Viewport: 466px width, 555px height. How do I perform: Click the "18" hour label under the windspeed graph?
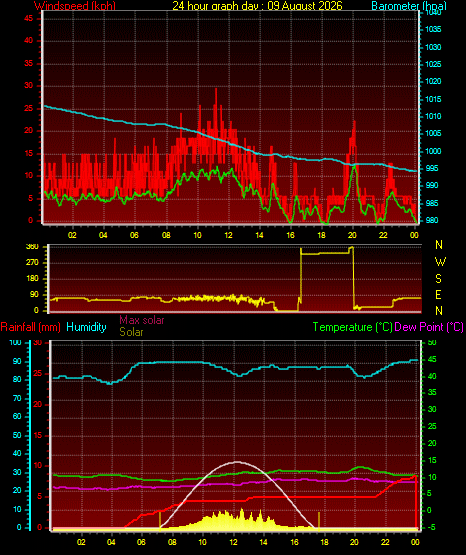(x=321, y=235)
